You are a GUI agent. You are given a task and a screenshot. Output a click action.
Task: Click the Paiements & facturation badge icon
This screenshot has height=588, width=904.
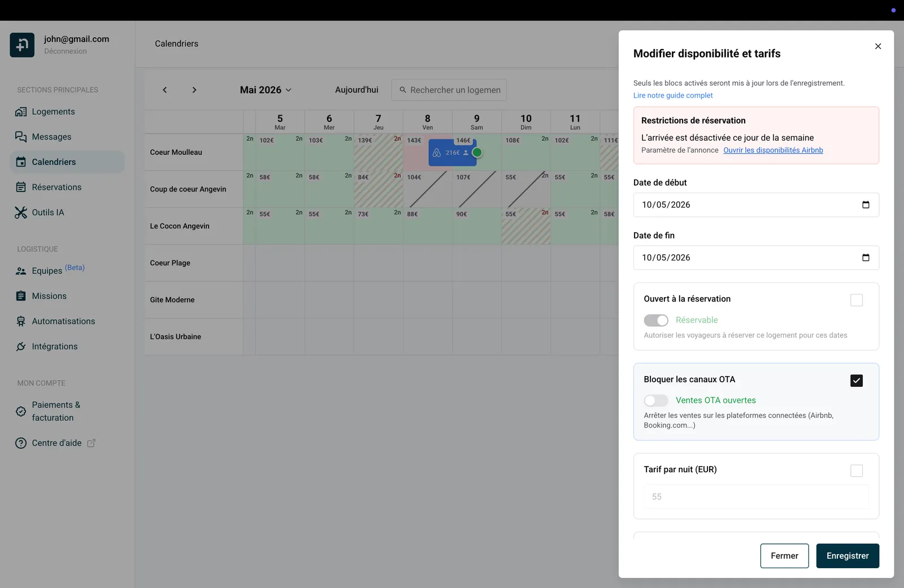[21, 411]
